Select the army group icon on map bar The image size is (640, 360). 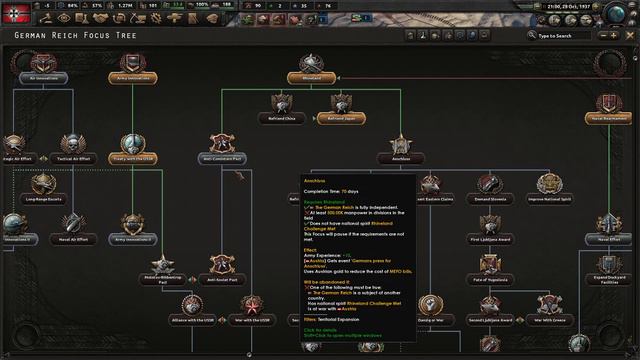tap(362, 18)
